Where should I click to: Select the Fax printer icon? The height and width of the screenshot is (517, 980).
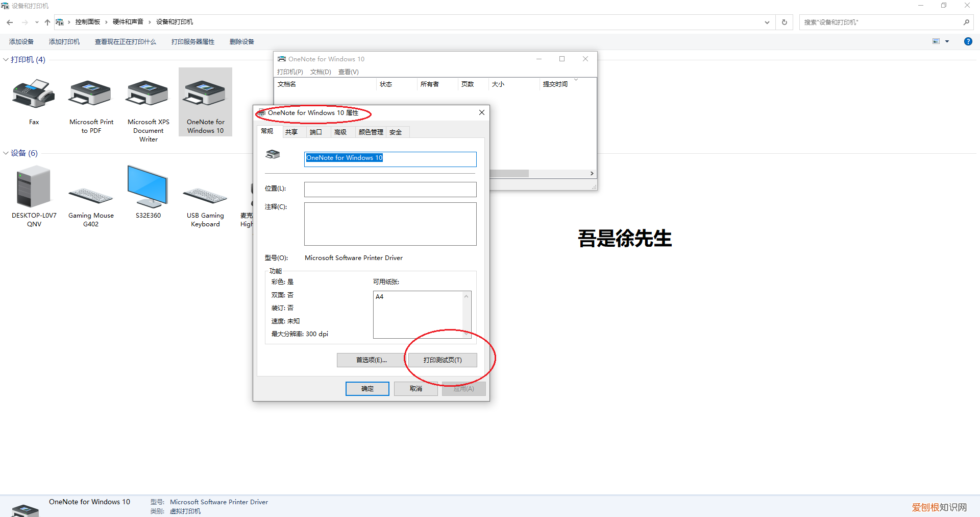point(34,95)
